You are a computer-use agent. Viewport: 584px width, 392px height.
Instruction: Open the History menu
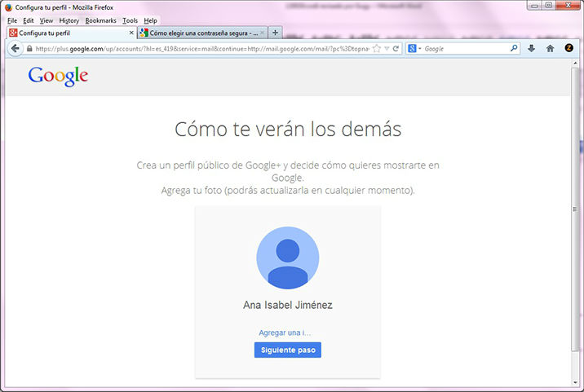[69, 20]
